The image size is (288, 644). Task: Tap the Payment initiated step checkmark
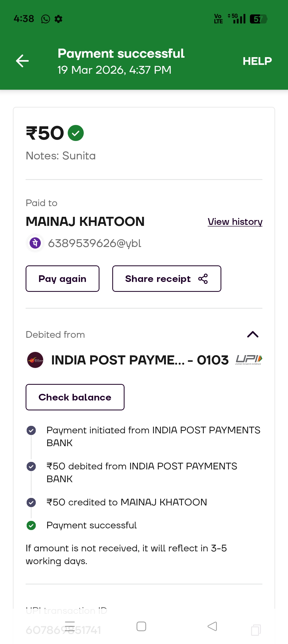pos(31,430)
